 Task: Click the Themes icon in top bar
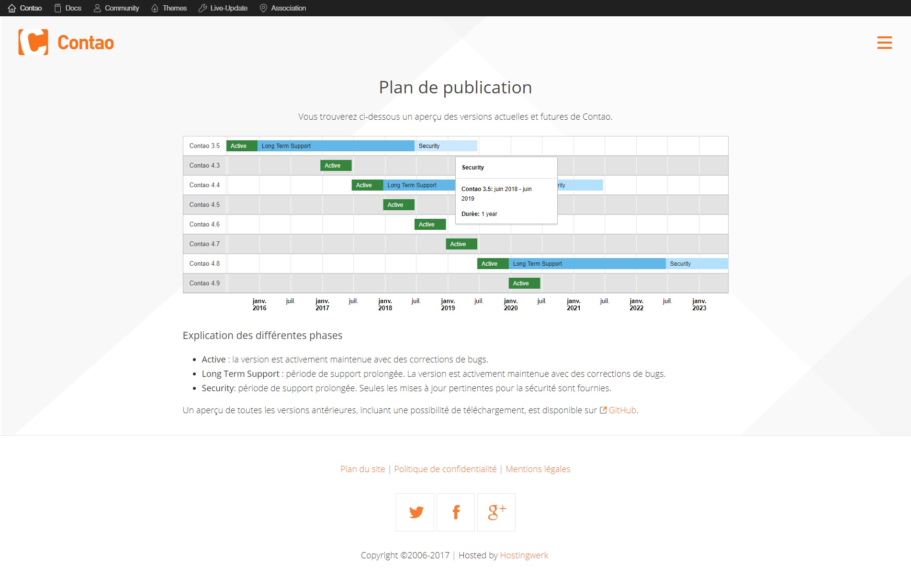[x=155, y=8]
